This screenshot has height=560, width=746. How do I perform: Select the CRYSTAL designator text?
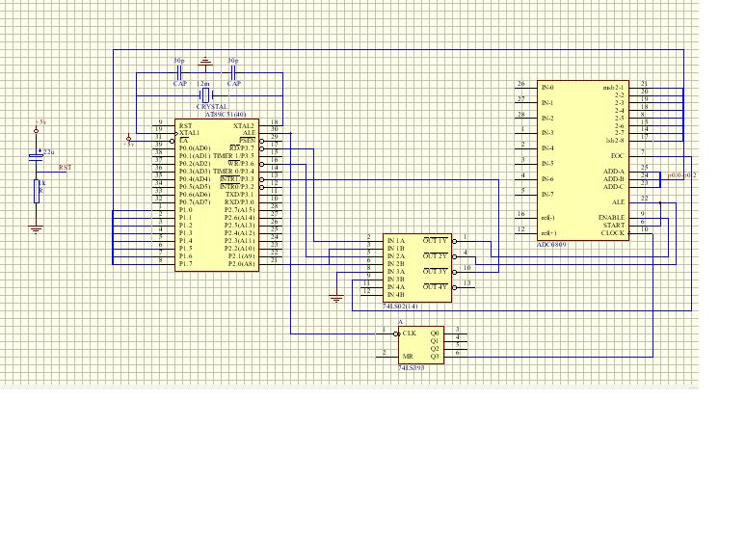(212, 107)
